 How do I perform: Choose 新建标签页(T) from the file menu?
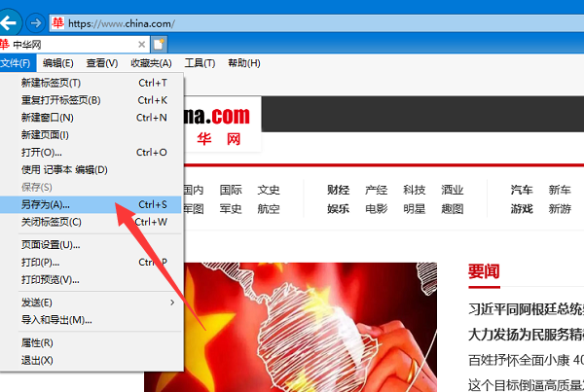91,83
